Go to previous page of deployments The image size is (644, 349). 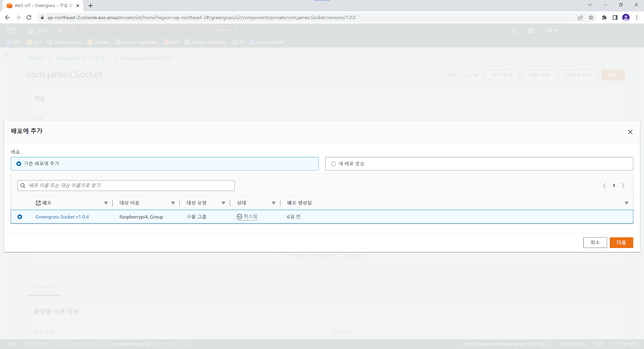604,186
